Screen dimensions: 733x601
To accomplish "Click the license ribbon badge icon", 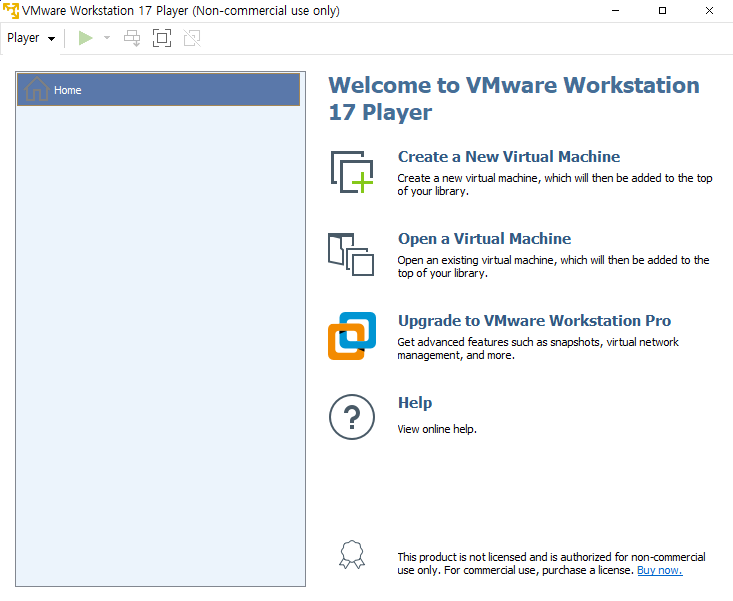I will [352, 555].
